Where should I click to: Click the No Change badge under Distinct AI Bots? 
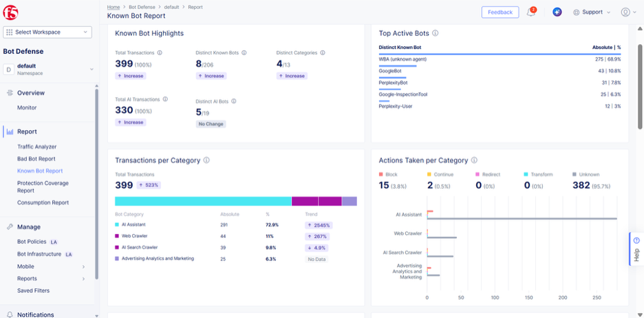(x=211, y=124)
